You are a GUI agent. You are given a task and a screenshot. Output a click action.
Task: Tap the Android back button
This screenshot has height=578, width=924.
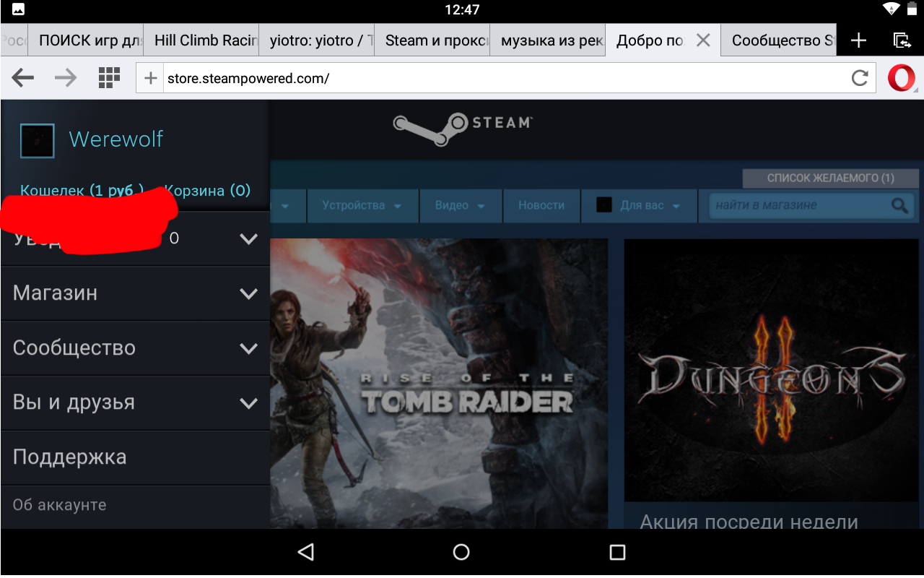point(306,553)
